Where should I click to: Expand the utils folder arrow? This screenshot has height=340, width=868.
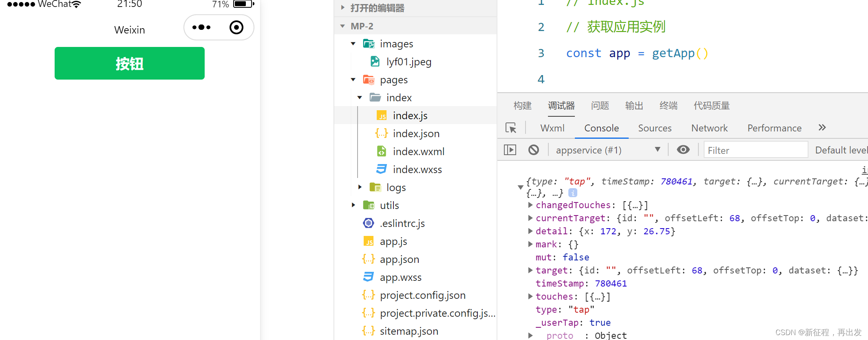click(x=353, y=205)
